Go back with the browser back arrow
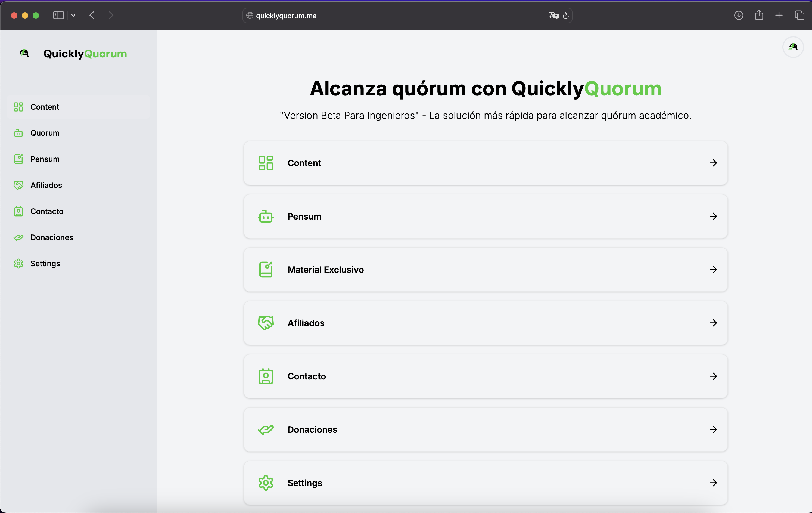The width and height of the screenshot is (812, 513). coord(92,15)
